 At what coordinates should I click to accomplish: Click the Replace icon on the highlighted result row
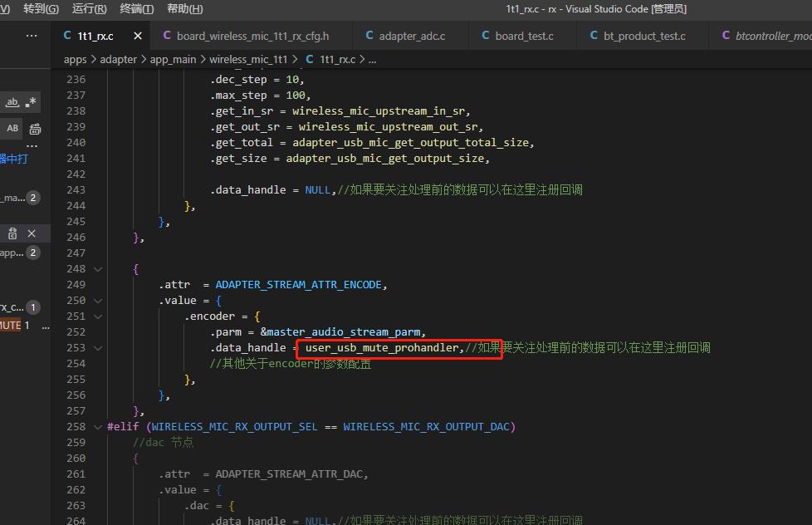point(12,233)
